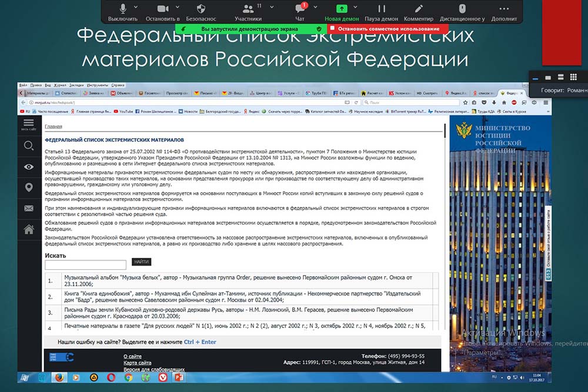Open the annotate pencil tool
This screenshot has width=588, height=392.
coord(419,12)
